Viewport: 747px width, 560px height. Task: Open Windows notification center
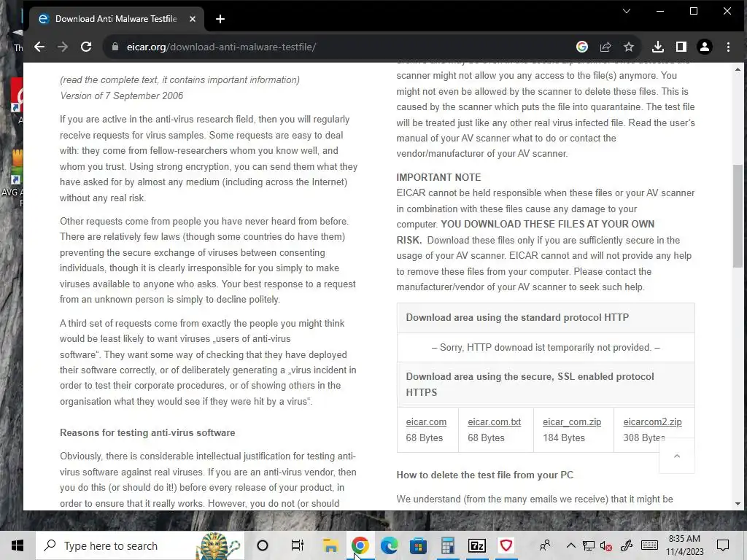click(723, 545)
